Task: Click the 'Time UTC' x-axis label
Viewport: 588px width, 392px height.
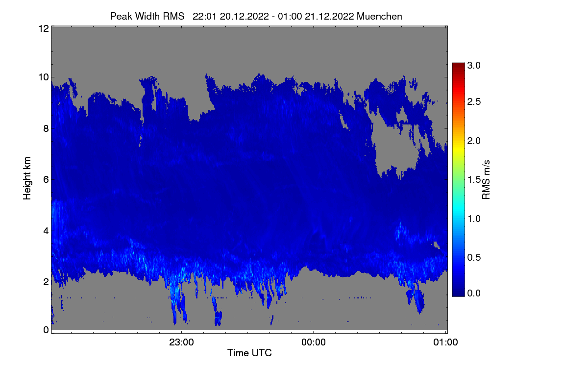Action: click(x=249, y=353)
